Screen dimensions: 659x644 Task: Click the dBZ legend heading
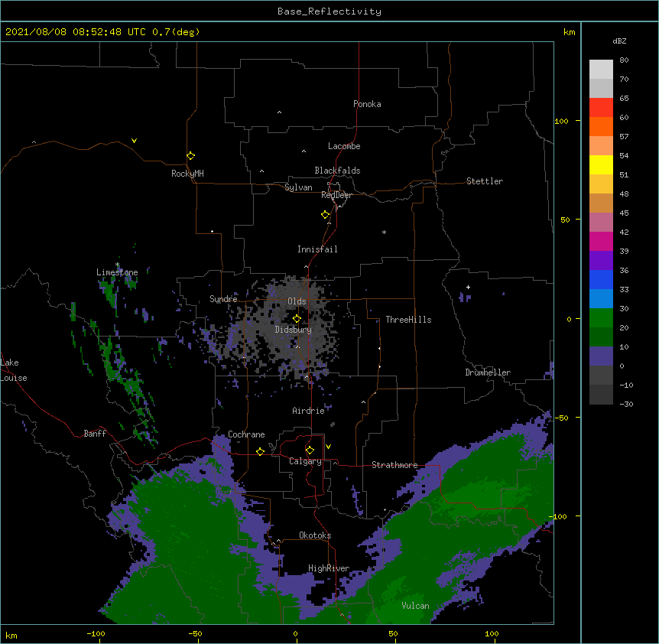(x=619, y=41)
